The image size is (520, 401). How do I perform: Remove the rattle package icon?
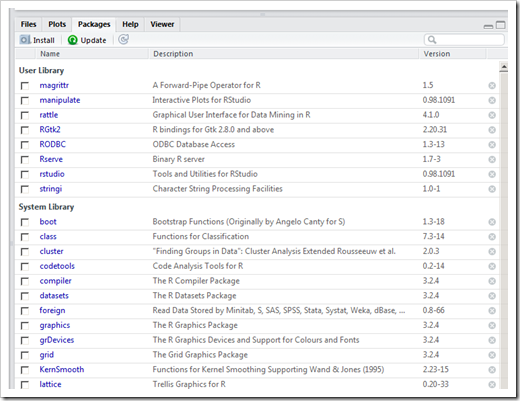click(x=492, y=115)
